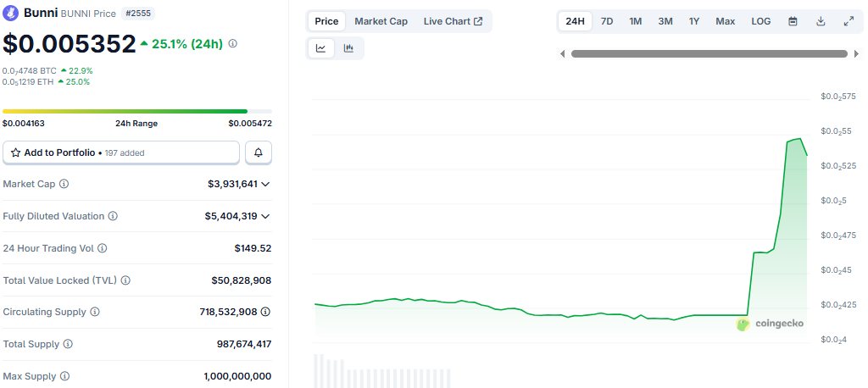868x388 pixels.
Task: Click the 1,000,000,000 max supply value
Action: click(x=237, y=376)
